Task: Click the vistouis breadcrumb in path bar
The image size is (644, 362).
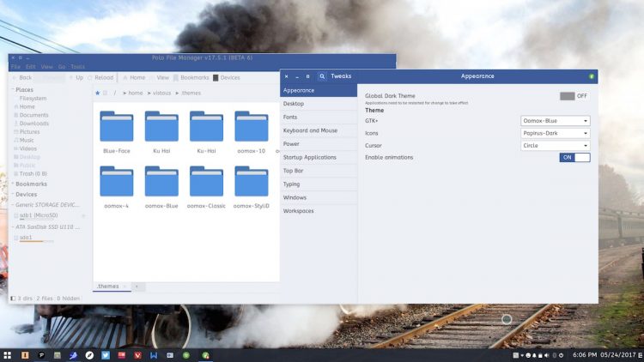Action: 161,94
